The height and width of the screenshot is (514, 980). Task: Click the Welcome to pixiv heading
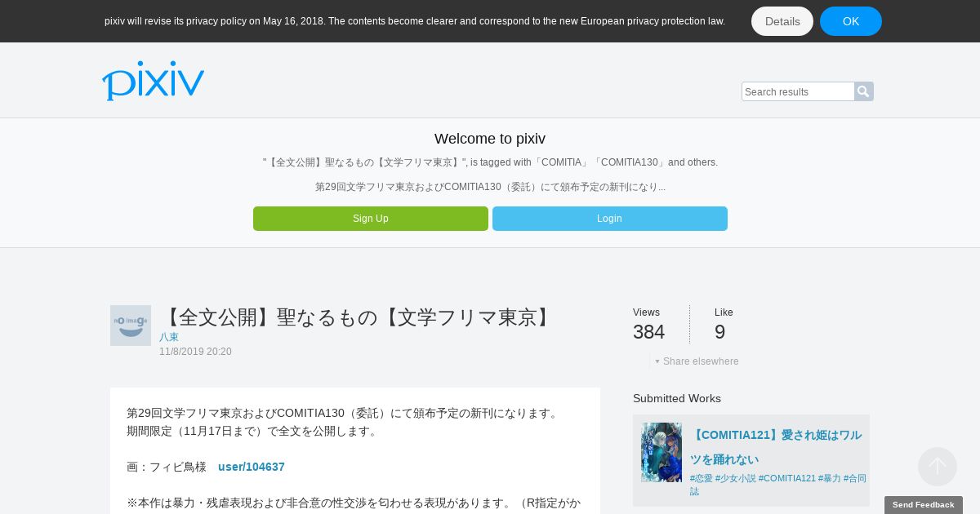[x=490, y=139]
